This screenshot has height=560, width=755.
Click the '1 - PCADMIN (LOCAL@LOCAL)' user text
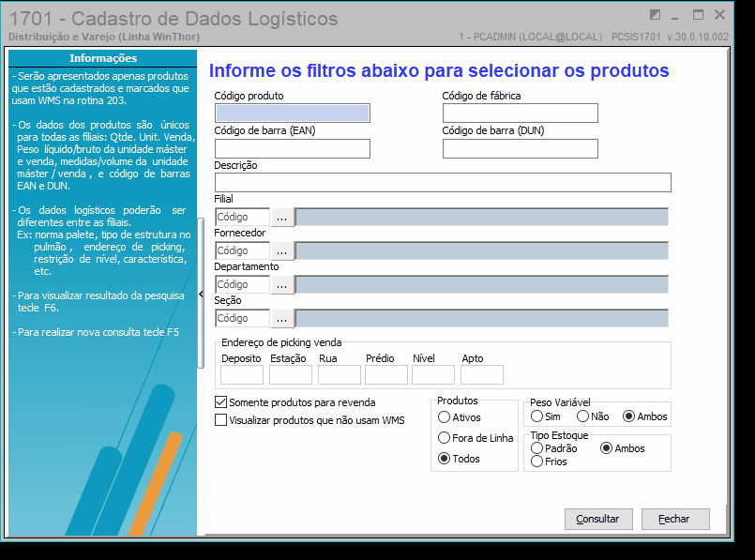pos(530,38)
